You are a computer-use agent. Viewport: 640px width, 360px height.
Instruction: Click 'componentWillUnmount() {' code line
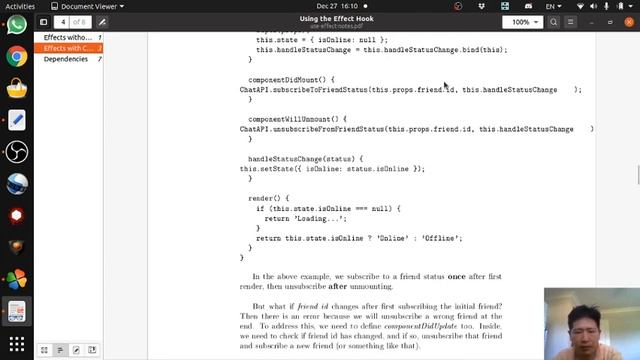tap(298, 119)
